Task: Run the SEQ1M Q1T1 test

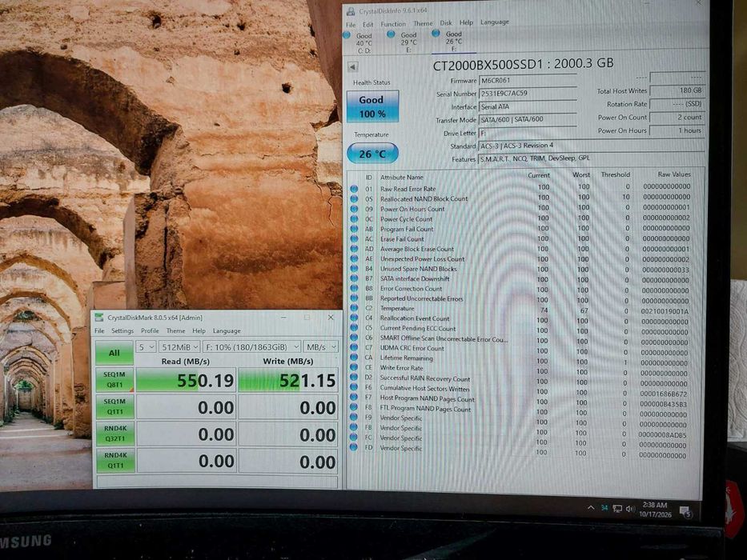Action: tap(114, 406)
